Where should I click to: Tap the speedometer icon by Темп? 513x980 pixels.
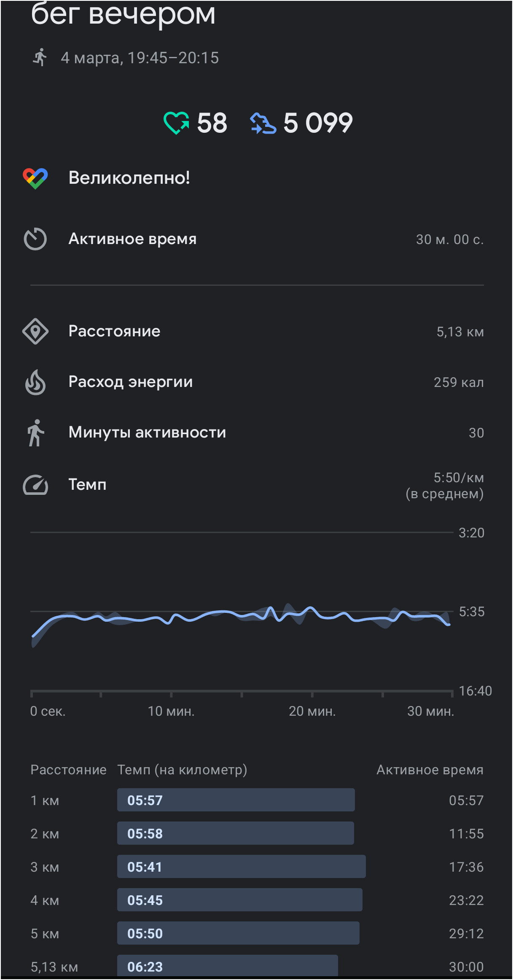pyautogui.click(x=35, y=485)
